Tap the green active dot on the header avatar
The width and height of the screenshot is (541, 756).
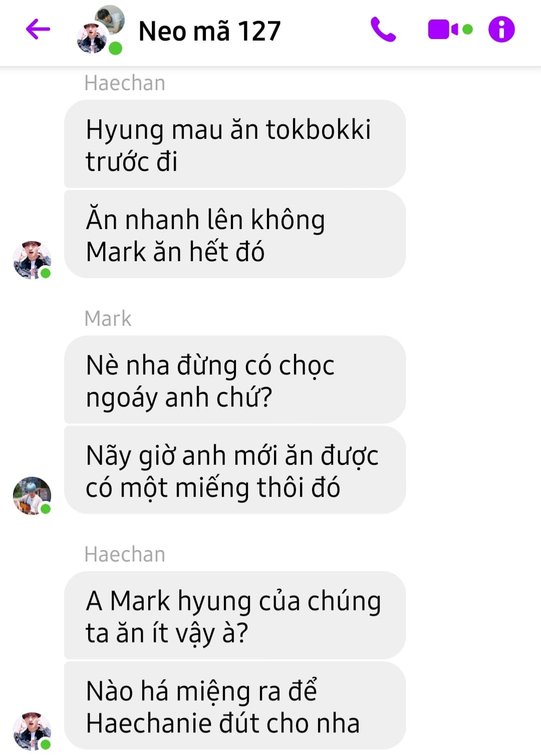(116, 49)
